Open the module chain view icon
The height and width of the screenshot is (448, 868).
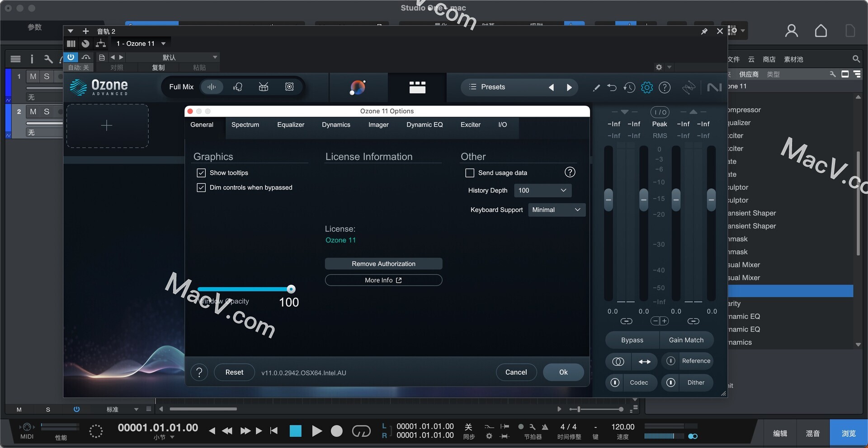(x=417, y=87)
